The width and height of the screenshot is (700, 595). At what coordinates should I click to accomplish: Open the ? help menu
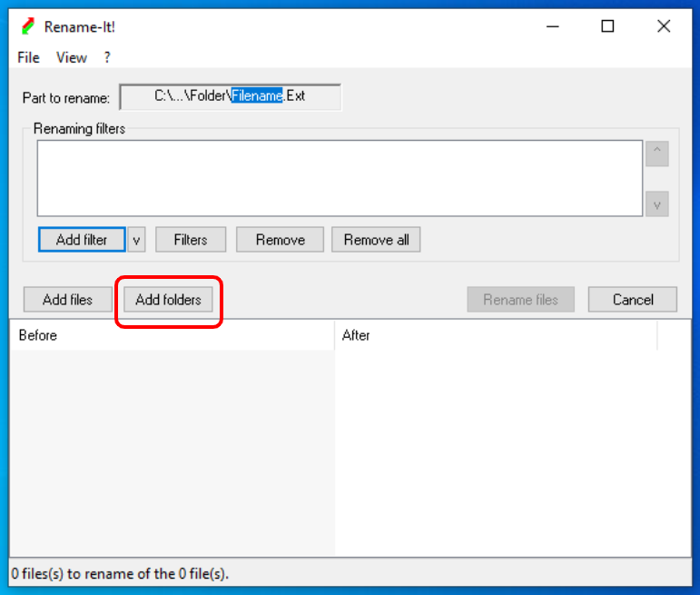click(x=107, y=57)
